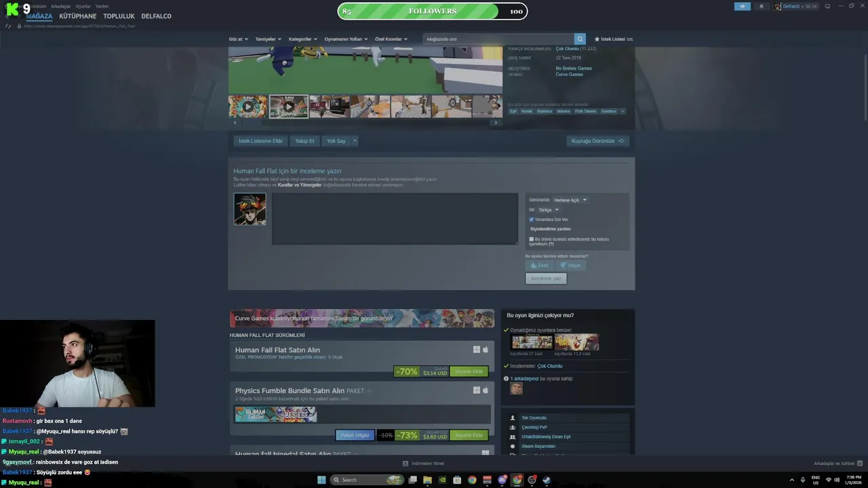This screenshot has width=868, height=488.
Task: Show hidden system tray icons
Action: [x=791, y=480]
